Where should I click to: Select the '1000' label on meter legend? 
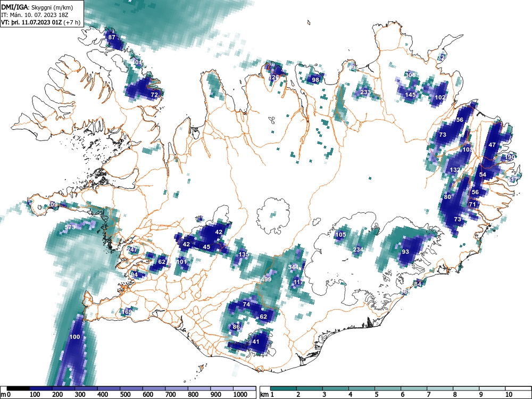tap(240, 395)
